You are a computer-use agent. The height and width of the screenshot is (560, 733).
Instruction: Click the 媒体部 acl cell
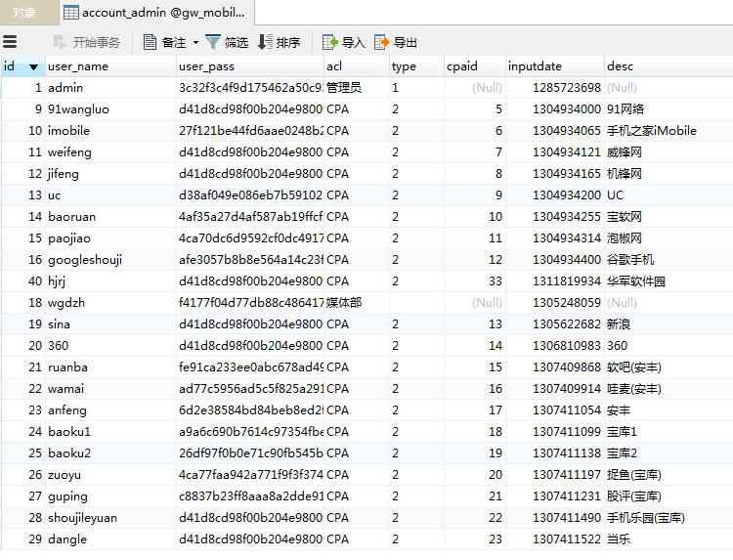(x=357, y=302)
